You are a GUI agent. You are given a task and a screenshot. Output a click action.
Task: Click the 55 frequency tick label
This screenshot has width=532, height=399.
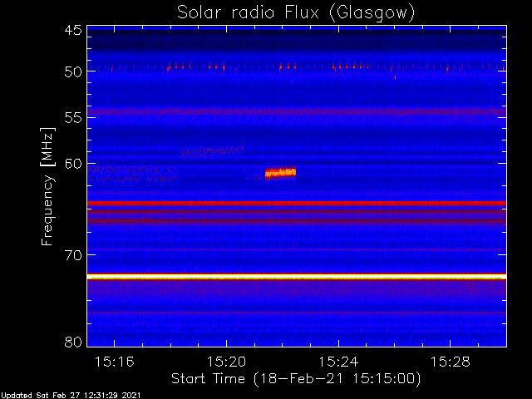73,118
